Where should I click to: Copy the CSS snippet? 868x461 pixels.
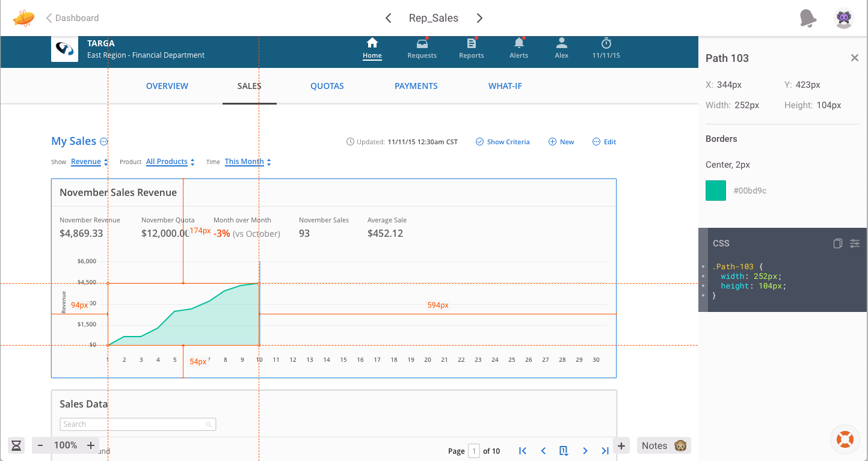[x=837, y=243]
